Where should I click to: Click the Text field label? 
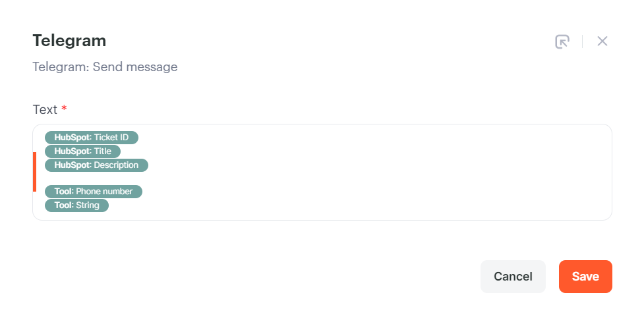45,109
